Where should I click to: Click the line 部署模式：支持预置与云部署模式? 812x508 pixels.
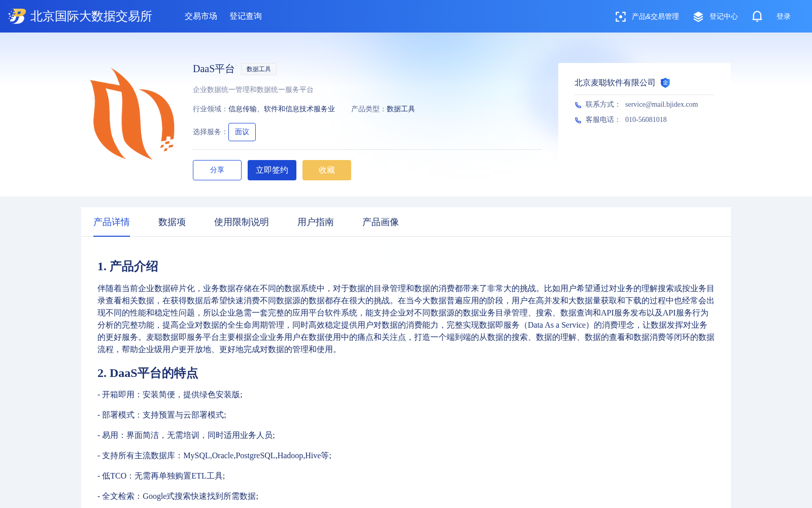pyautogui.click(x=162, y=415)
